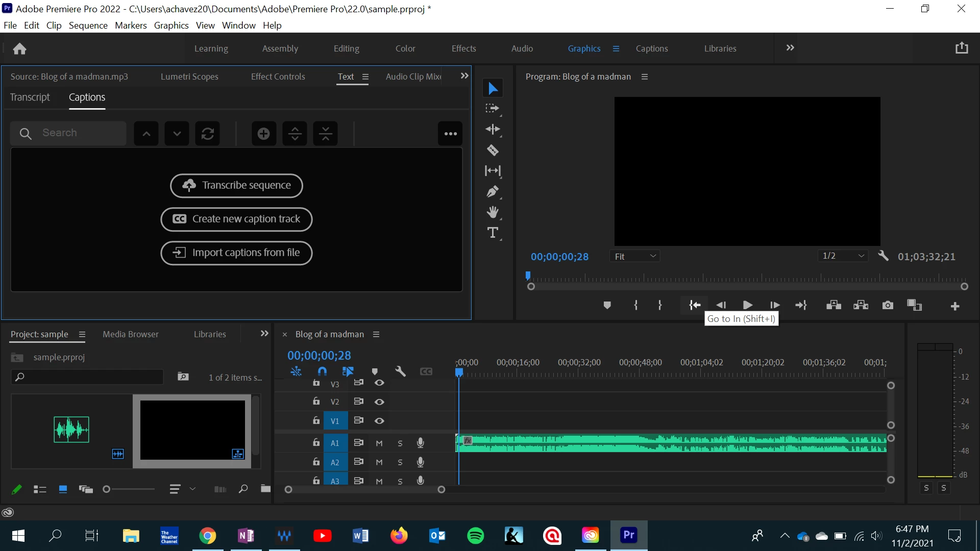Select the Type tool
Screen dimensions: 980x551
pos(493,233)
